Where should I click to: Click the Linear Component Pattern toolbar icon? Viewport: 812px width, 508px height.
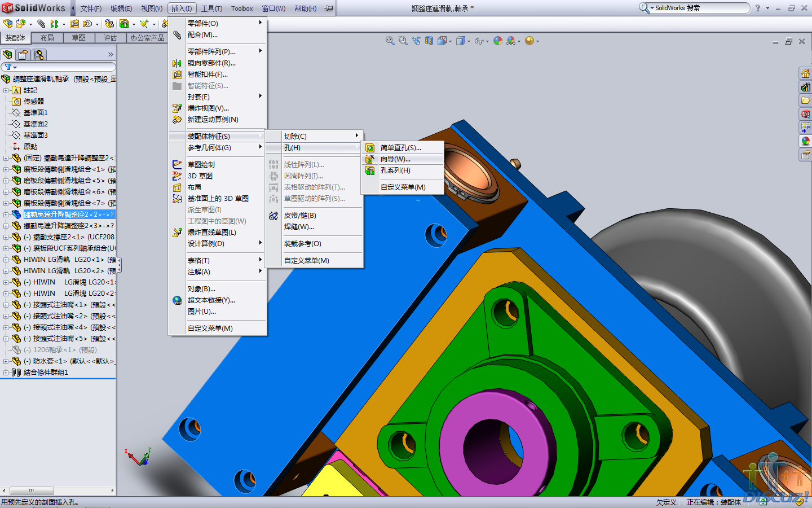(55, 24)
